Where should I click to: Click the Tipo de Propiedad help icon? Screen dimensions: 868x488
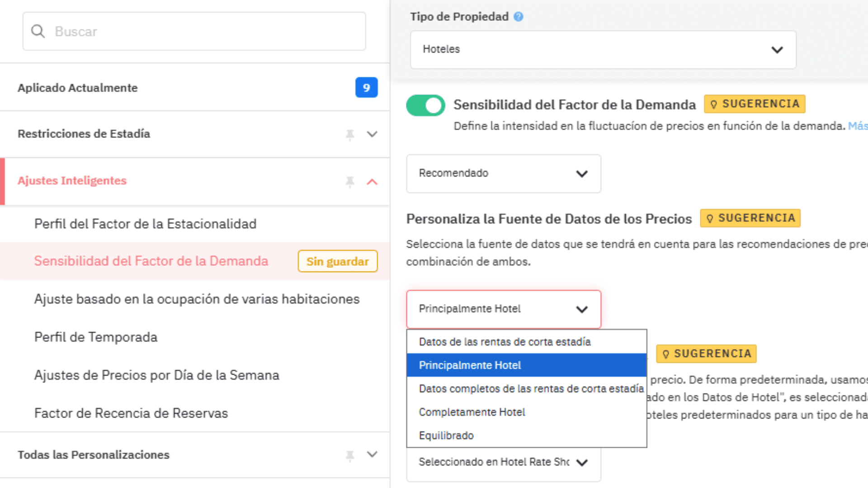click(x=519, y=17)
